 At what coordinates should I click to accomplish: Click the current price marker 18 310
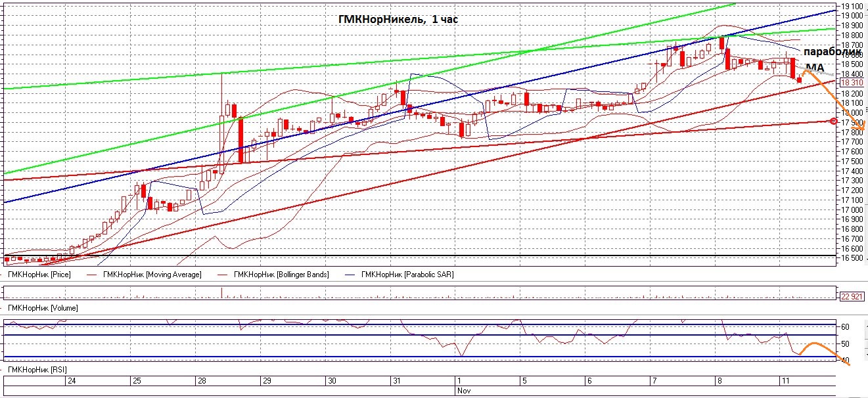click(852, 83)
